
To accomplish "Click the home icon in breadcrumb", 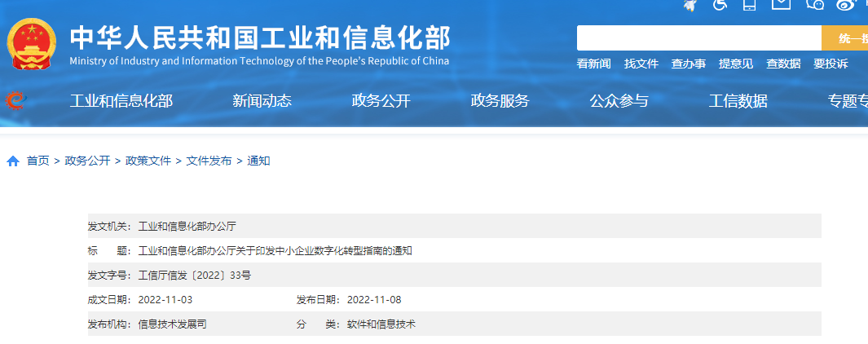I will [13, 161].
